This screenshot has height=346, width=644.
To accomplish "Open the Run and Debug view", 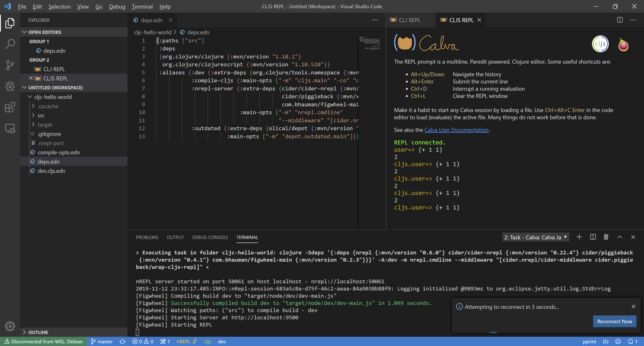I will tap(10, 86).
